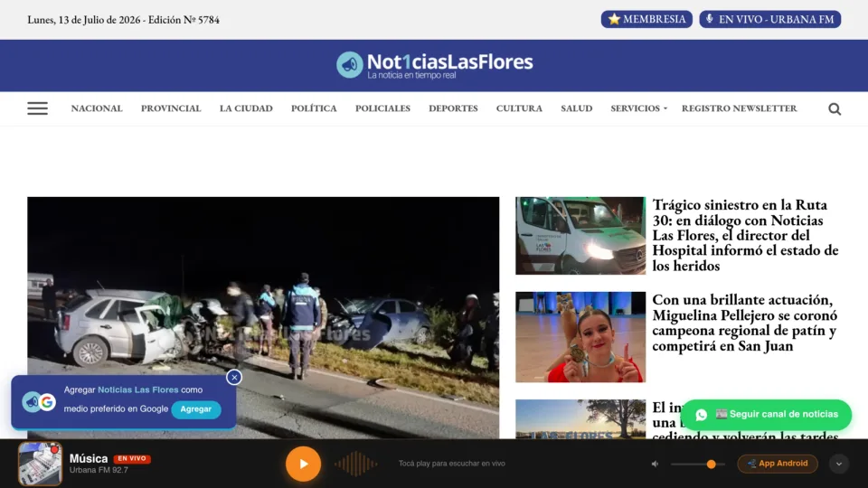Screen dimensions: 868x488
Task: Click the audio waveform indicator
Action: (x=356, y=464)
